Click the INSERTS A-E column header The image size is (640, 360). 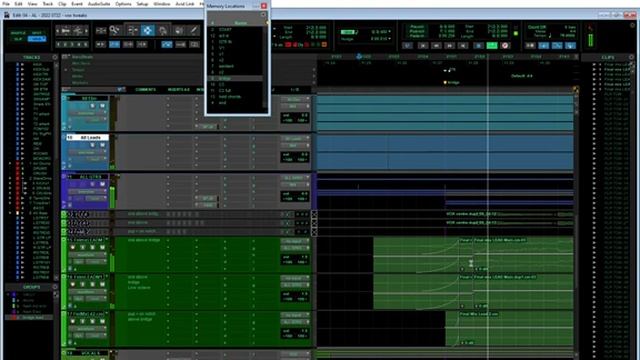tap(178, 89)
